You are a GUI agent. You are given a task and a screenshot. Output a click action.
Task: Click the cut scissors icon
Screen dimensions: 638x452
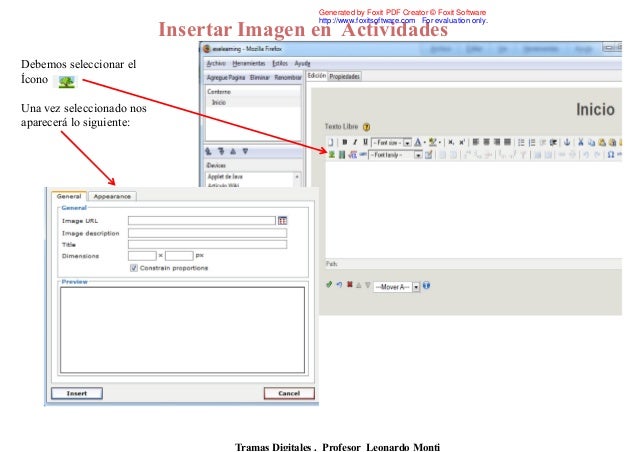point(581,142)
